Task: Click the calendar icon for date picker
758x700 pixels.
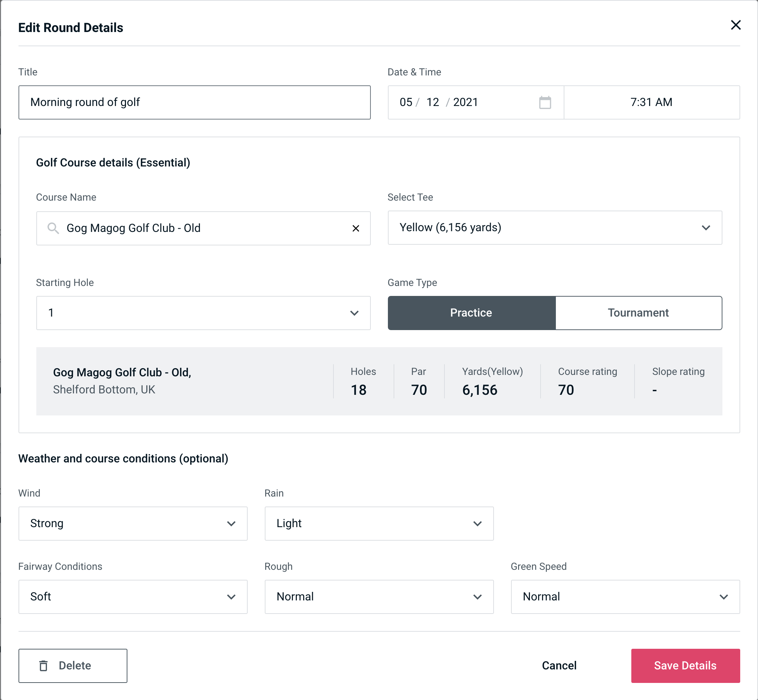Action: 545,102
